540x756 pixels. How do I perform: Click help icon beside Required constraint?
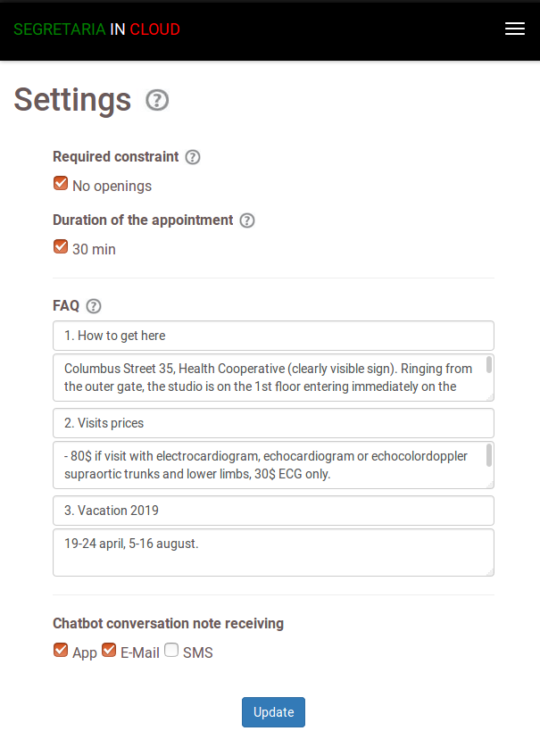[x=193, y=157]
